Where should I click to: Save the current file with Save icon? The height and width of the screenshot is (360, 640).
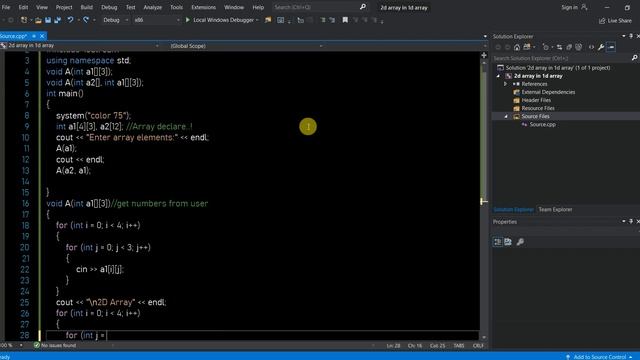[48, 20]
